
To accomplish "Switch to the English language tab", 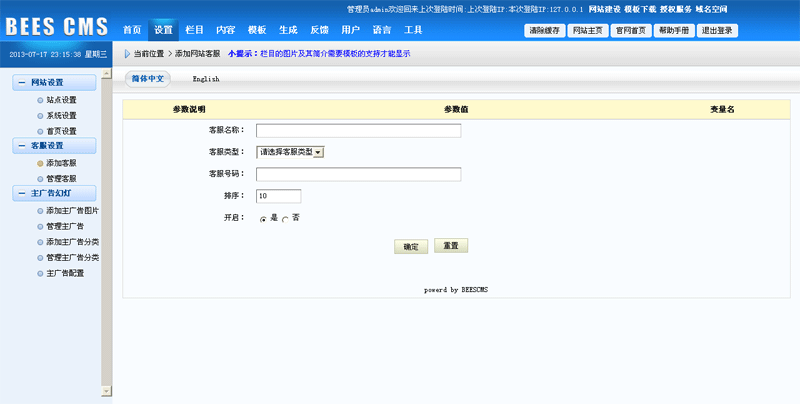I will pos(206,79).
